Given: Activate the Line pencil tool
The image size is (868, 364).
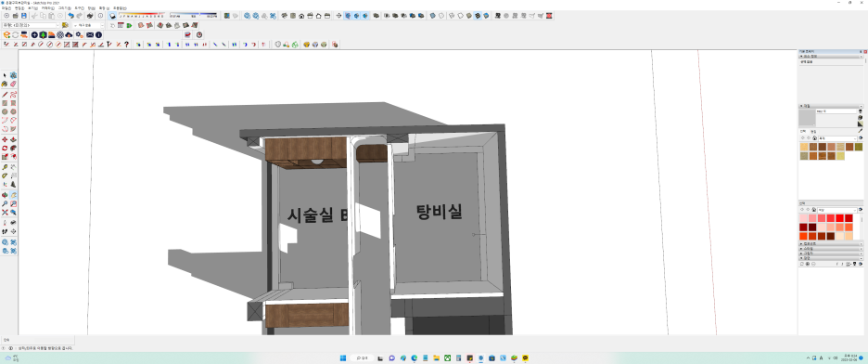Looking at the screenshot, I should [x=5, y=94].
